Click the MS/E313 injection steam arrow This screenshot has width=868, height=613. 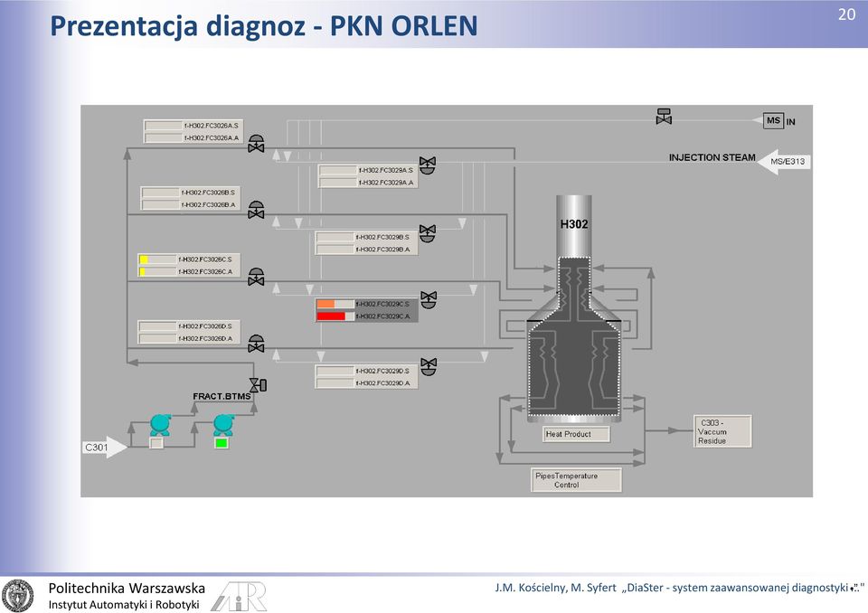click(x=785, y=162)
